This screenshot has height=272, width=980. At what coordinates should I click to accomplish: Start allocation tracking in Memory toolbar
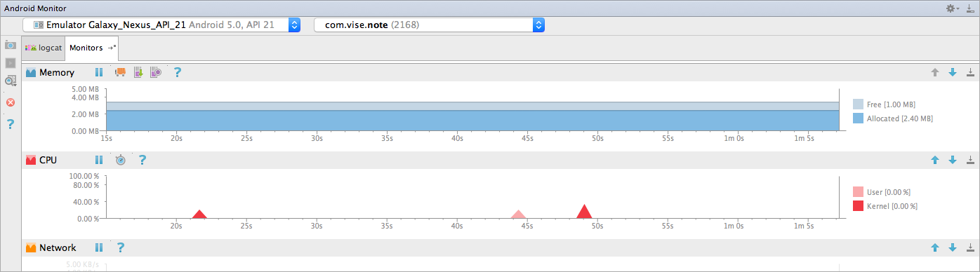coord(156,72)
